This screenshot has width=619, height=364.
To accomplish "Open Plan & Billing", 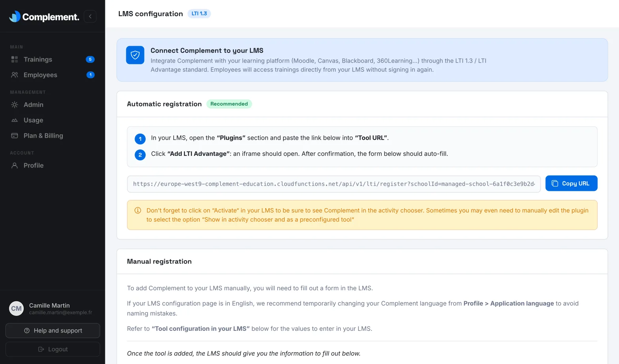I will (53, 136).
